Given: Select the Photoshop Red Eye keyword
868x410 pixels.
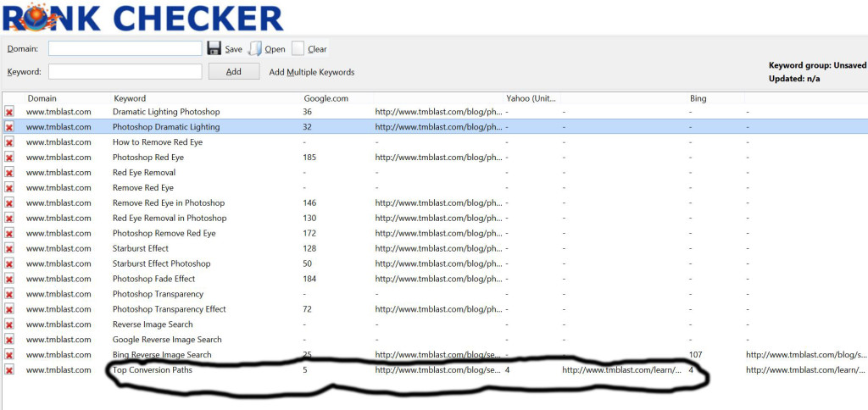Looking at the screenshot, I should coord(147,158).
